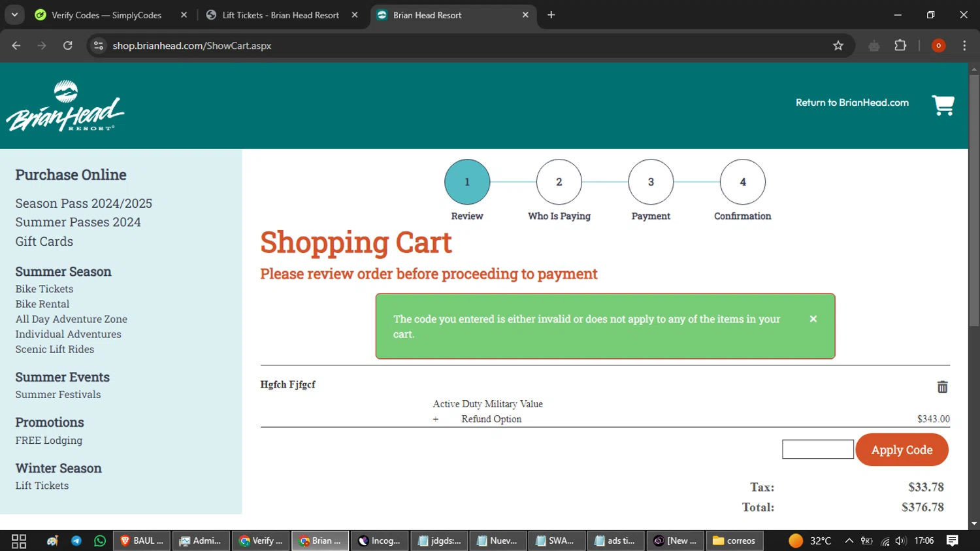This screenshot has width=980, height=551.
Task: Close the Verify Codes — SimplyCodes tab
Action: coord(184,15)
